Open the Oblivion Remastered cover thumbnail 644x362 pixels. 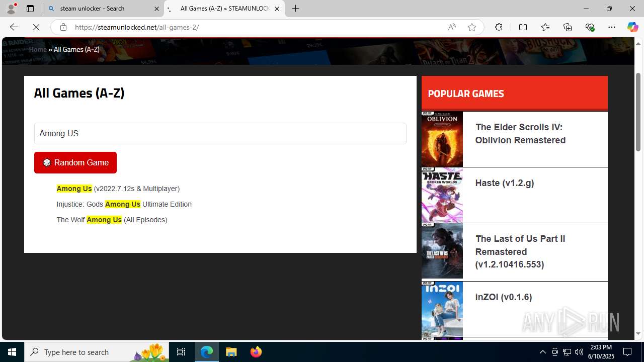coord(442,139)
